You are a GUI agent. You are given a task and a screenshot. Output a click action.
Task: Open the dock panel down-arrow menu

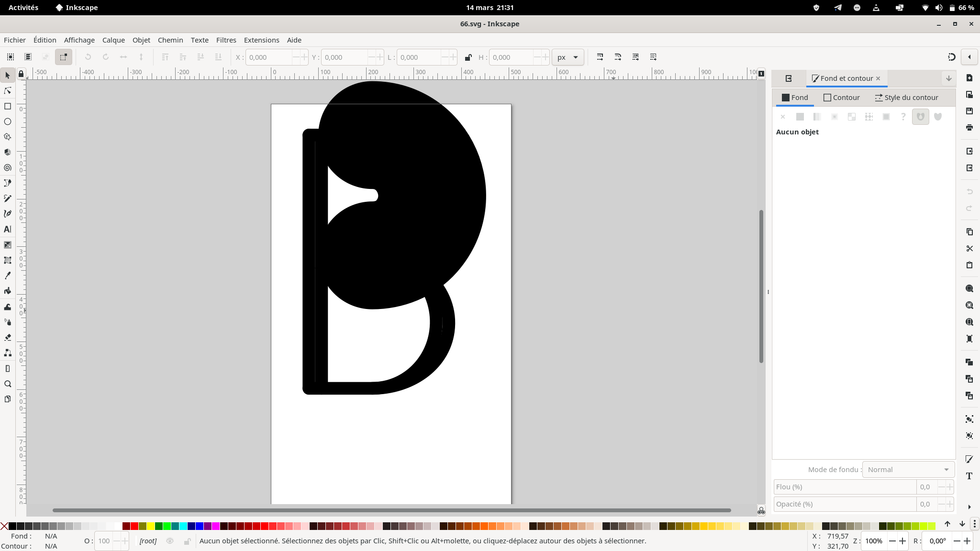point(948,78)
